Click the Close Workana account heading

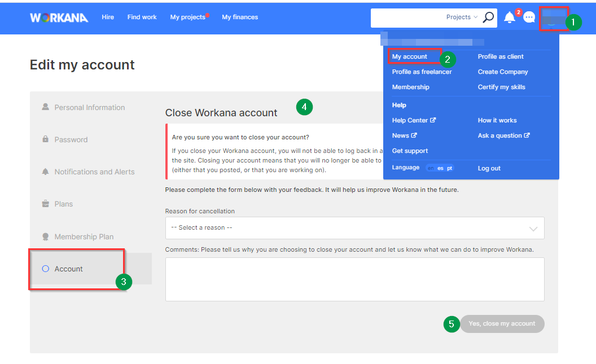(221, 113)
